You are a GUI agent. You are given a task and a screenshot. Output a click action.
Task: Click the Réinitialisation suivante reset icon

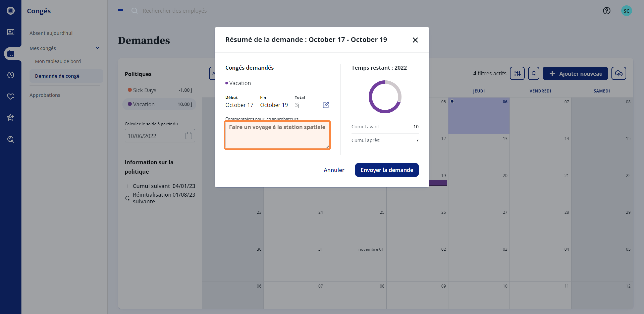tap(127, 198)
